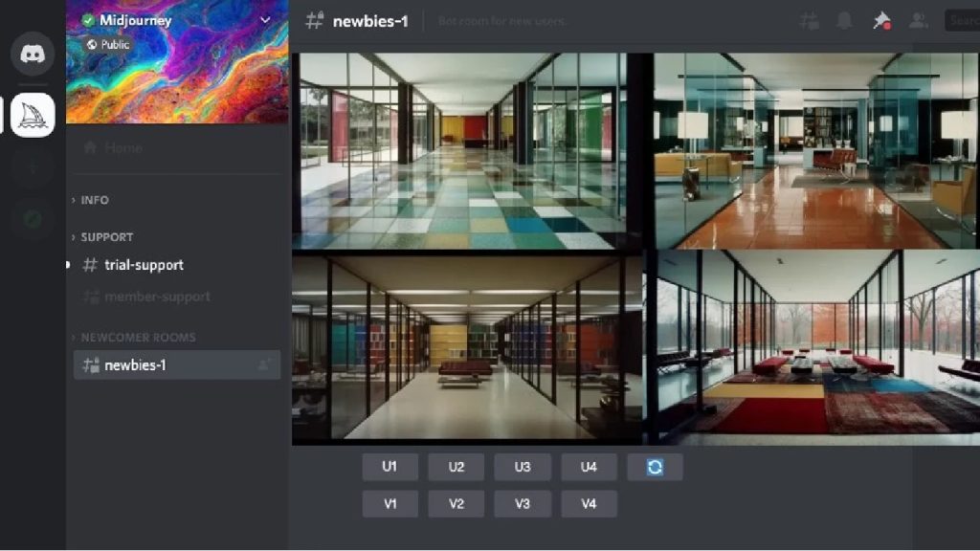The width and height of the screenshot is (980, 551).
Task: Open the trial-support channel
Action: pyautogui.click(x=144, y=265)
